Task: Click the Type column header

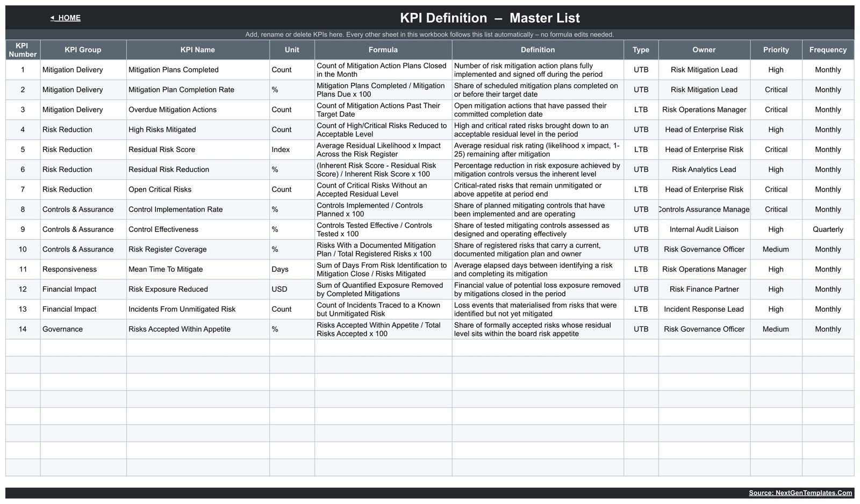Action: 641,49
